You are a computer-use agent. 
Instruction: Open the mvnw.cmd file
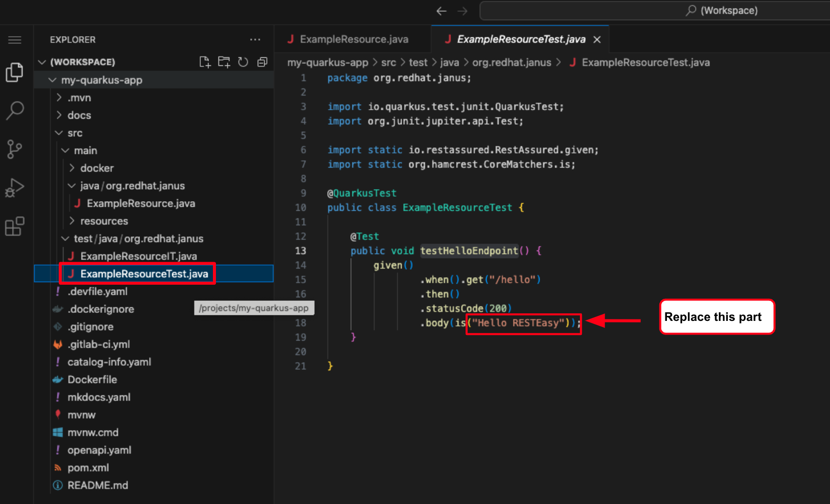[x=154, y=432]
